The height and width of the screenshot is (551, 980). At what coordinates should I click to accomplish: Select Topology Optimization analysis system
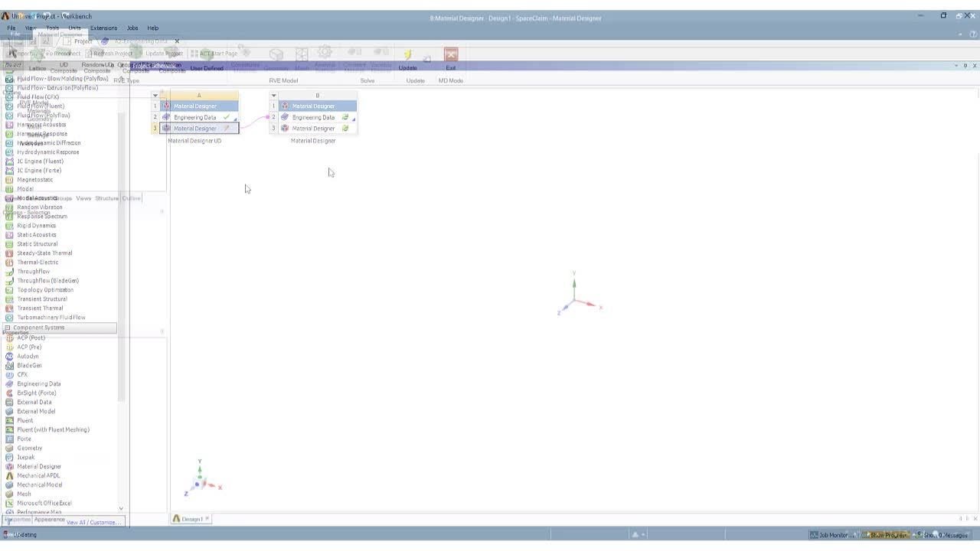click(x=45, y=290)
